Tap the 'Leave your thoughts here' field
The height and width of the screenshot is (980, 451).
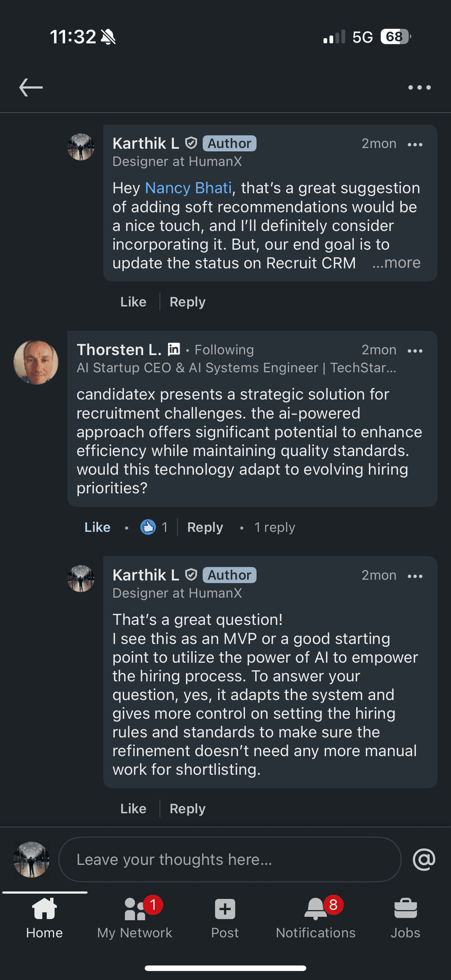230,859
